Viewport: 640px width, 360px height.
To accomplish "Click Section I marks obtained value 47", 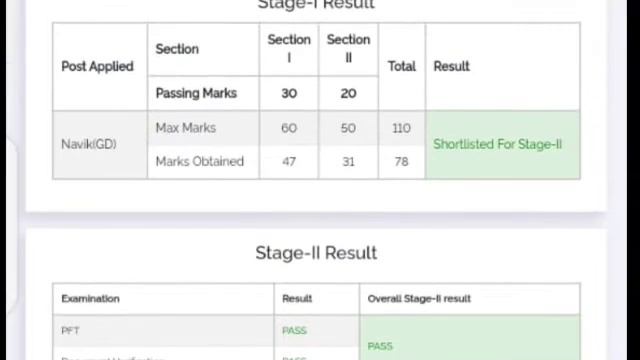I will pyautogui.click(x=289, y=162).
